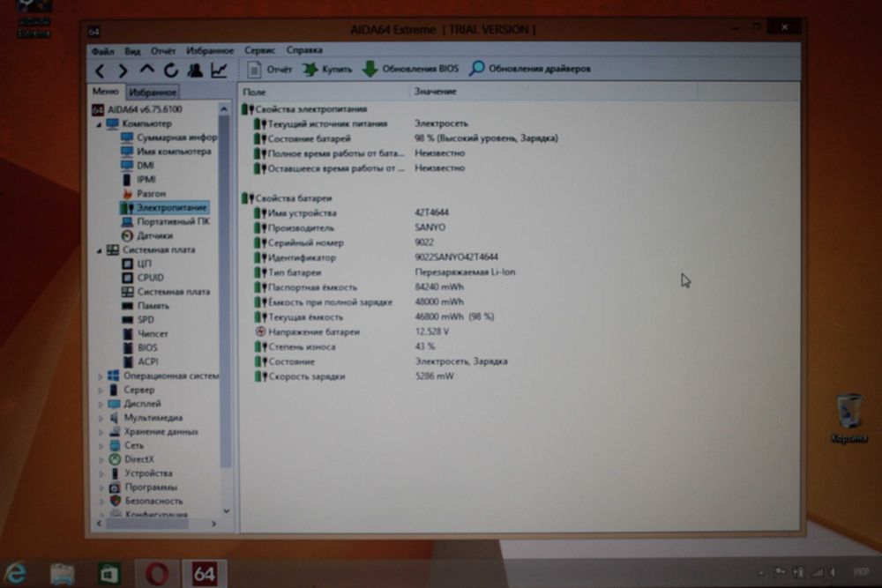Click the AIDA64 taskbar icon
Screen dimensions: 882x588
tap(204, 574)
